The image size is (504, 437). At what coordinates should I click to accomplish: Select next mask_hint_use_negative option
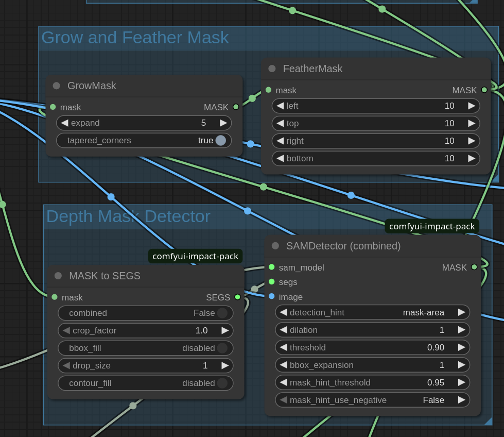coord(462,400)
